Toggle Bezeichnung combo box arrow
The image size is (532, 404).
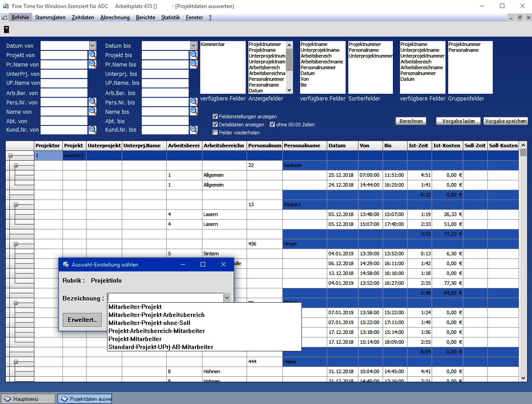pyautogui.click(x=227, y=298)
